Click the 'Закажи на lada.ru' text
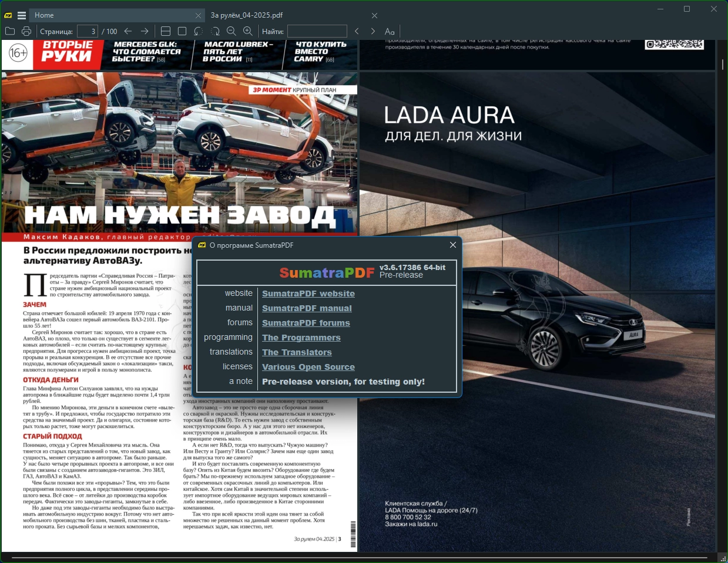This screenshot has width=728, height=563. [x=411, y=524]
